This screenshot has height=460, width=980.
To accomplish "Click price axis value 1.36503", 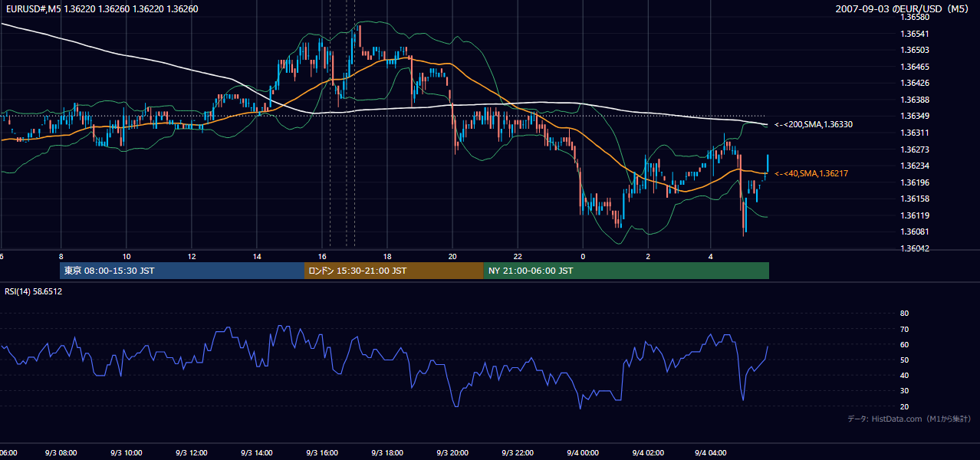I will [914, 50].
